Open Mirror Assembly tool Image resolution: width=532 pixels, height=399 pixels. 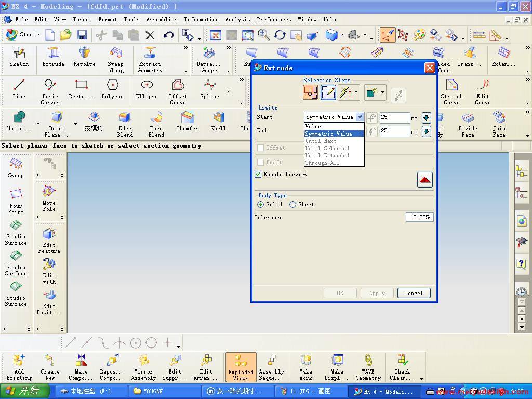143,367
